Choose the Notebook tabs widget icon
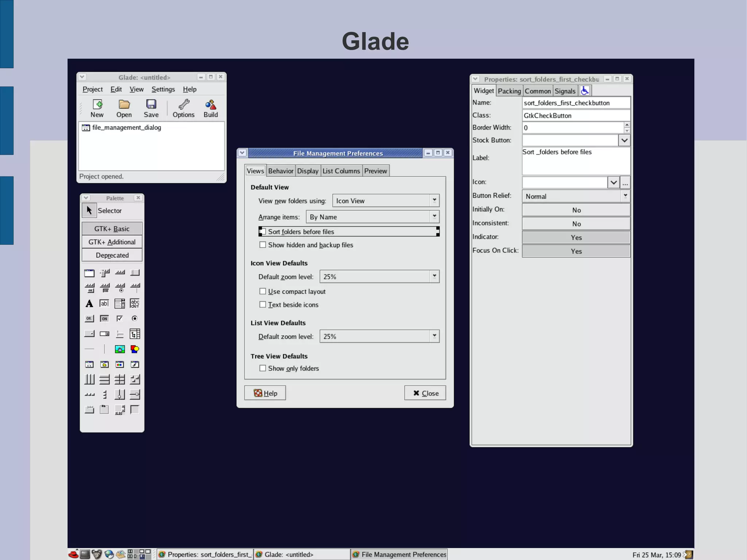This screenshot has height=560, width=747. point(104,410)
